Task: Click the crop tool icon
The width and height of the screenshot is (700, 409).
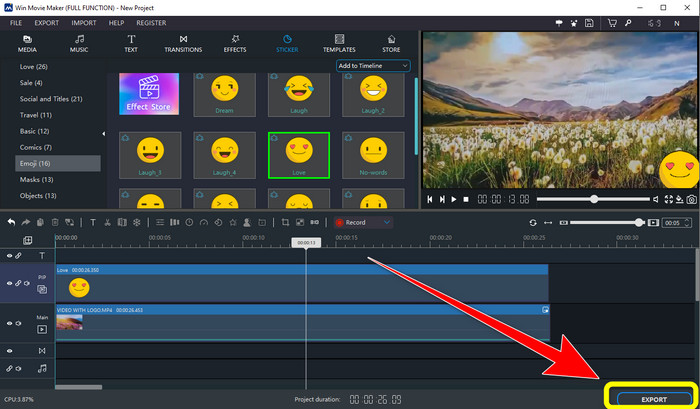Action: pyautogui.click(x=285, y=222)
